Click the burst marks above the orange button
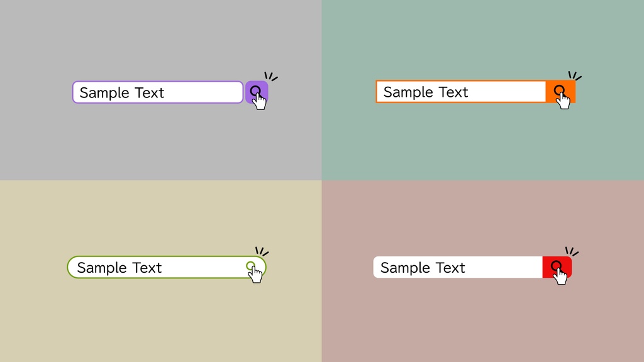Viewport: 644px width, 362px height. point(574,76)
